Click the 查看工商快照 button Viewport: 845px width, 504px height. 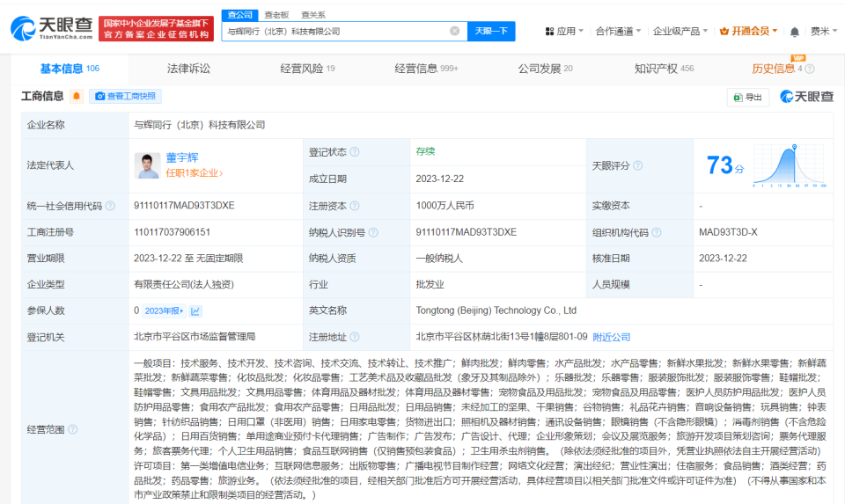click(x=125, y=96)
